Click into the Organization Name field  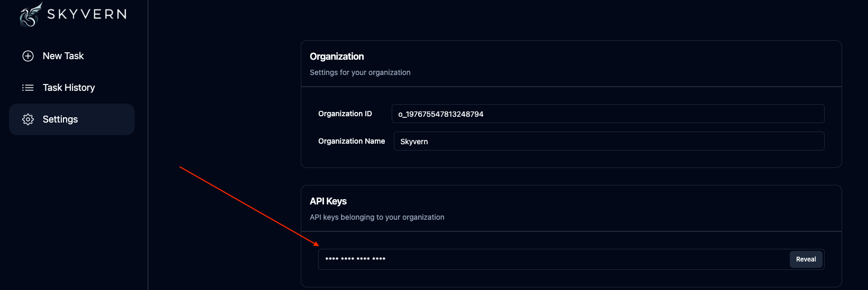pyautogui.click(x=608, y=141)
